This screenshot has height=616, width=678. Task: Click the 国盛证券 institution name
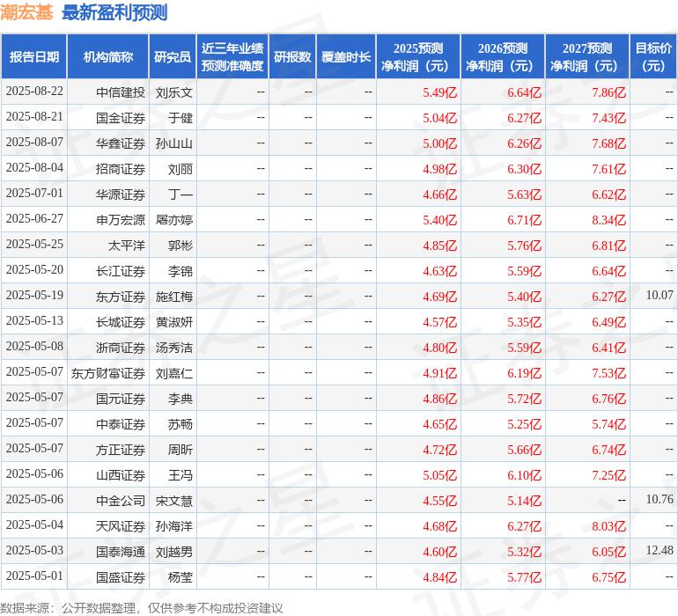point(121,577)
